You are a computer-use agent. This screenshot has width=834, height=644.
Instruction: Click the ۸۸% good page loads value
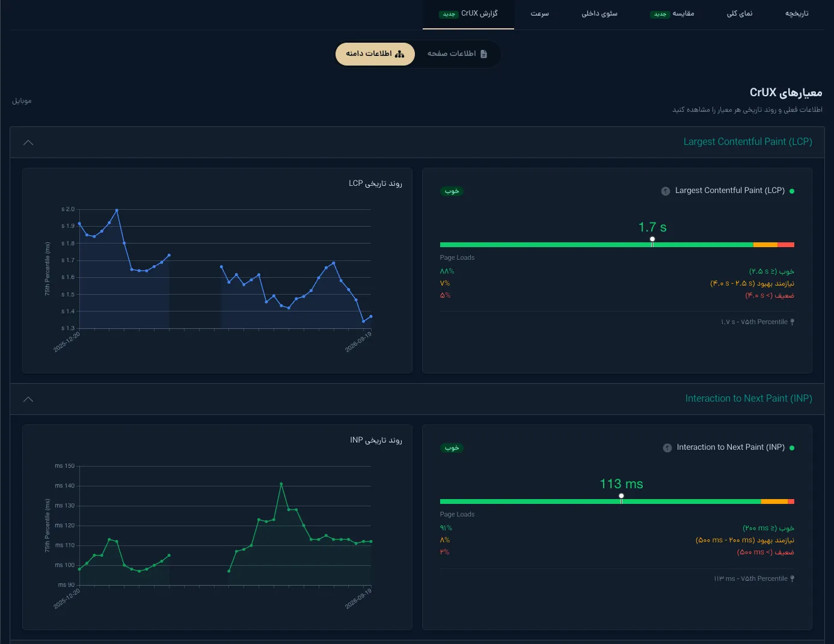[x=447, y=272]
